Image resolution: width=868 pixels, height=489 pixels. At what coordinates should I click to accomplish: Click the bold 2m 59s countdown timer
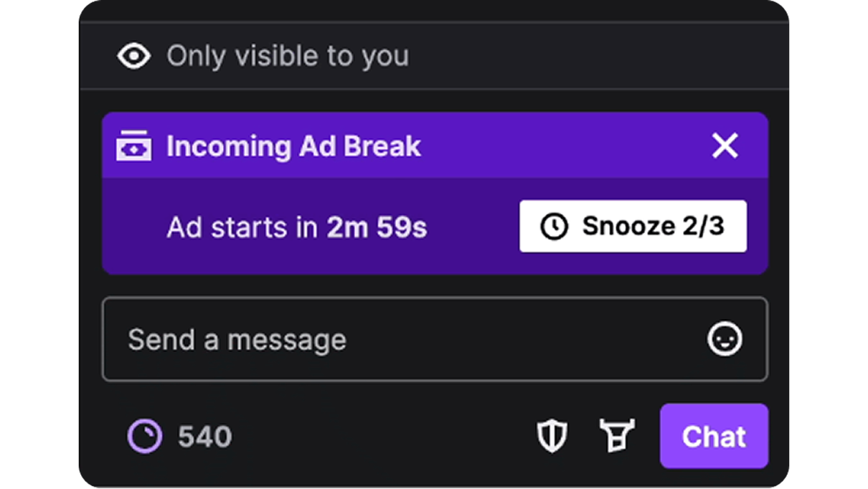[x=377, y=228]
